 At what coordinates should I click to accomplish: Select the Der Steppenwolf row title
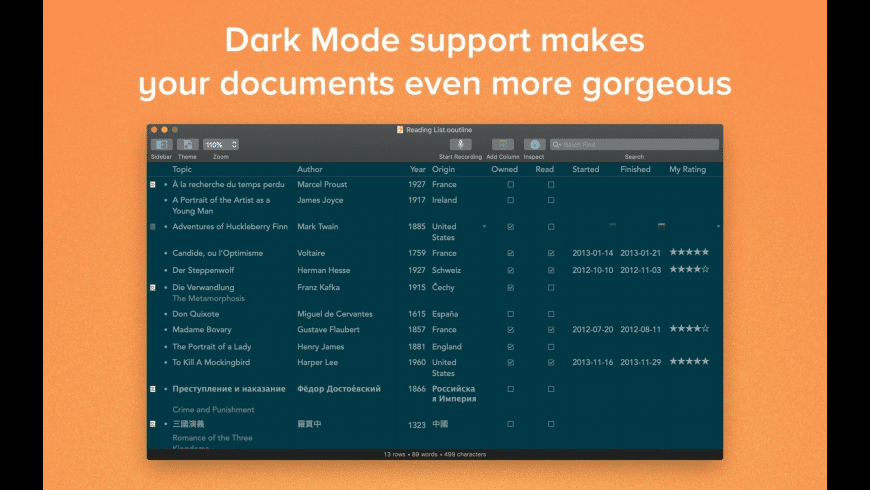click(x=203, y=270)
